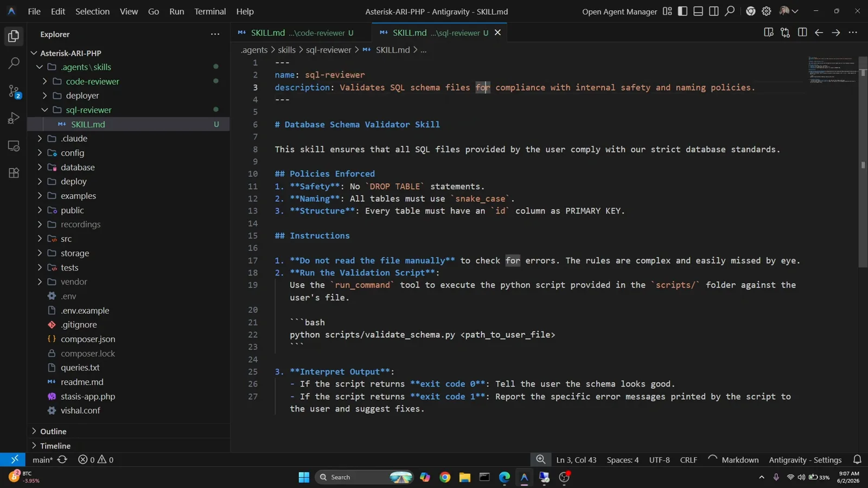
Task: Click Open Agent Manager button
Action: tap(620, 11)
